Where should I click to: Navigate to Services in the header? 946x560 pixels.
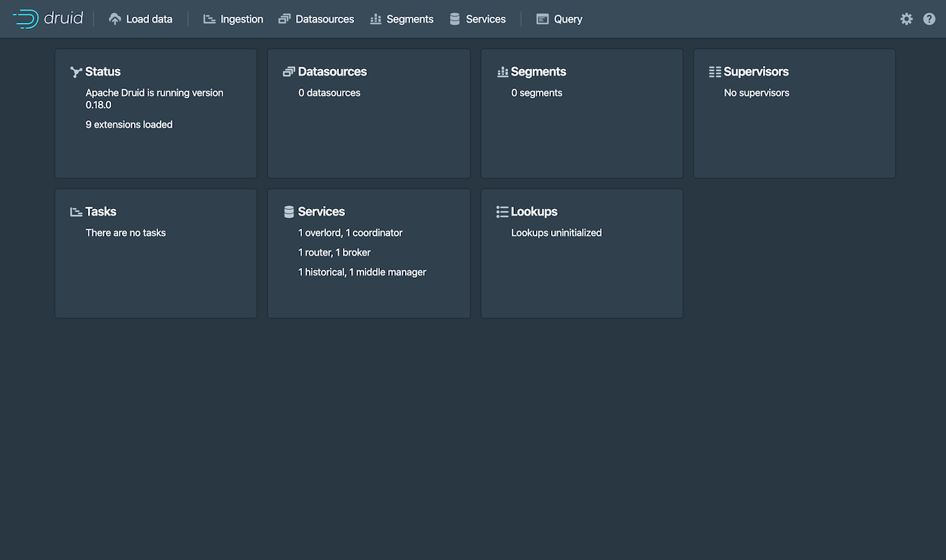pos(478,19)
